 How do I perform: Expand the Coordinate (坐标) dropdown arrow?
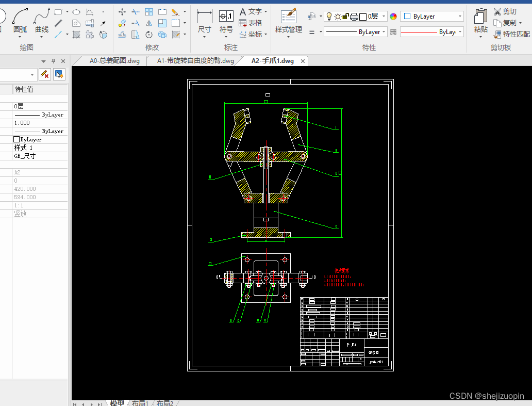[265, 34]
